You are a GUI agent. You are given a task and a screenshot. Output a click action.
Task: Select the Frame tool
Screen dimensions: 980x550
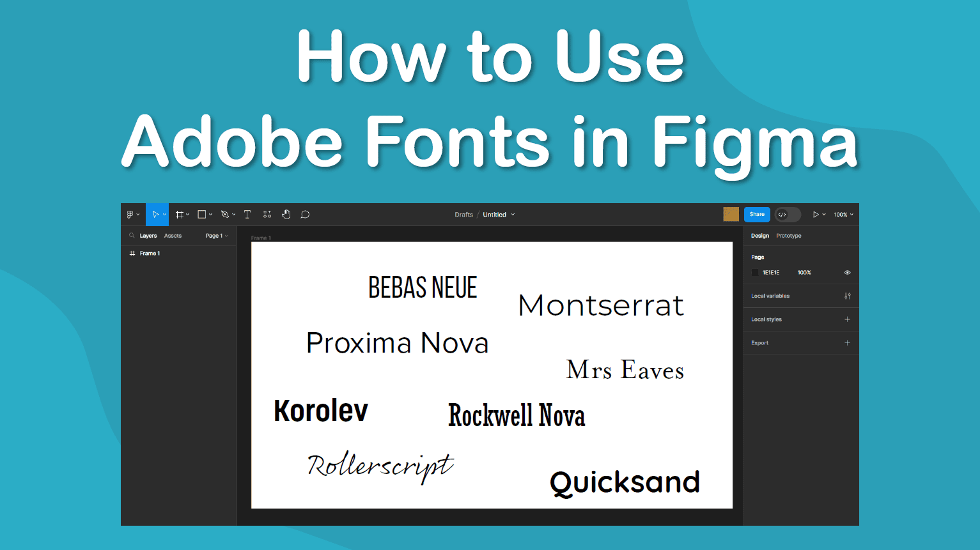tap(180, 215)
